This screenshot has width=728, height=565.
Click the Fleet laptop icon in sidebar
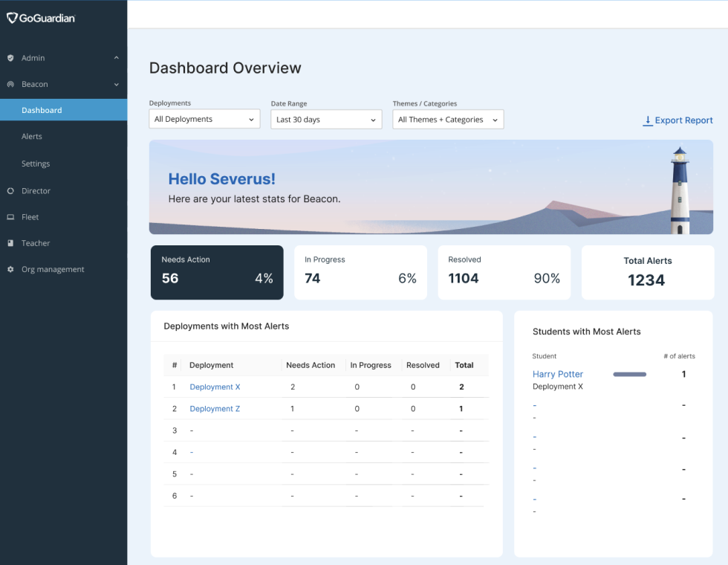(10, 217)
